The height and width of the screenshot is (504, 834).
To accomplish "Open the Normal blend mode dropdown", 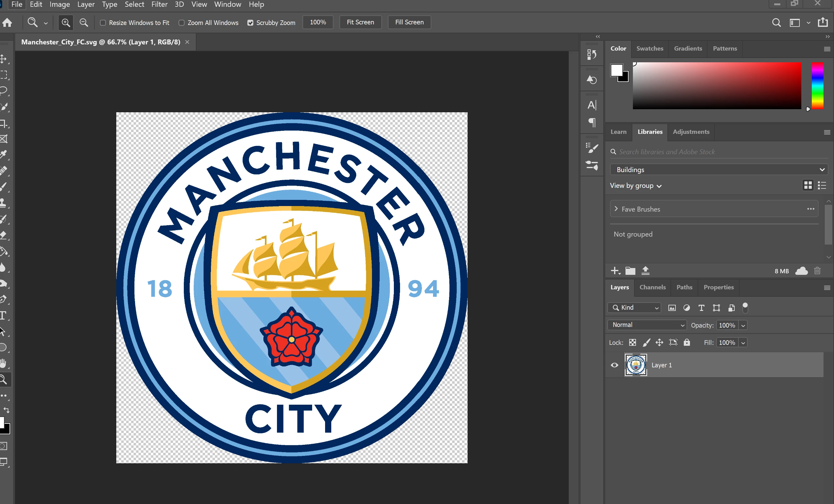I will (x=647, y=325).
